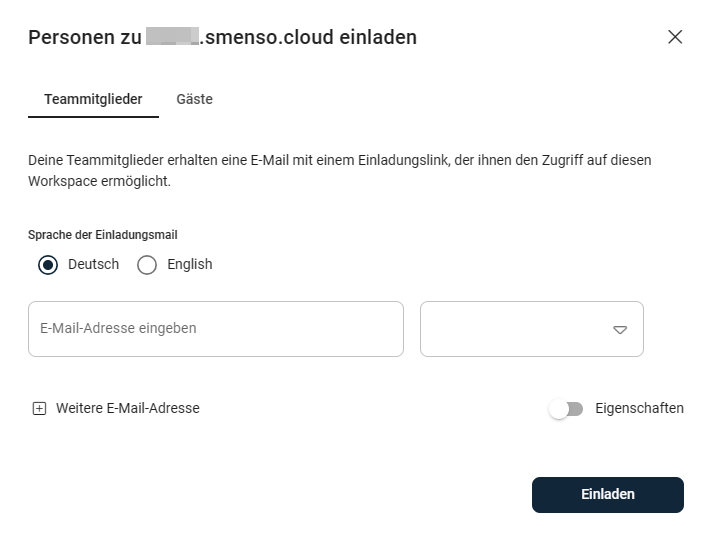711x542 pixels.
Task: Open the Gäste tab
Action: tap(194, 99)
